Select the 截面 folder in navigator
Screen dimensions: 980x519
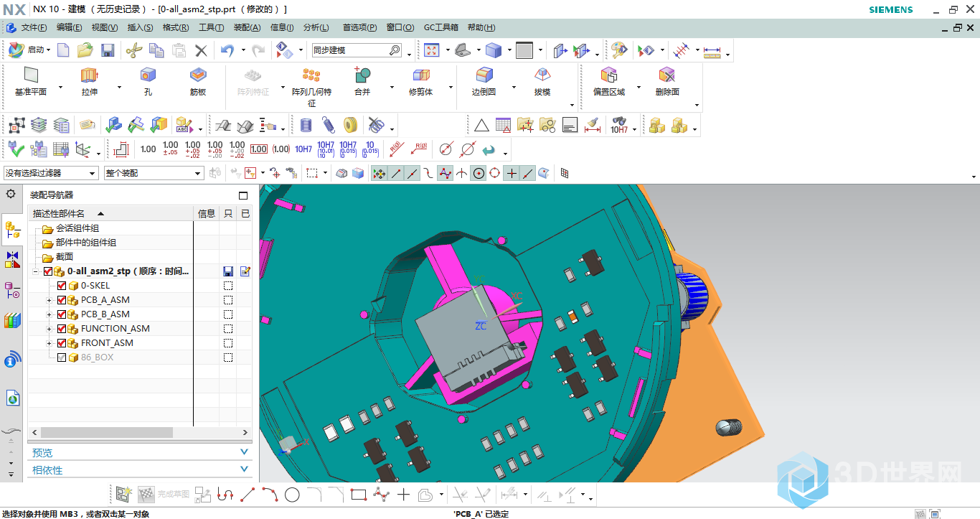tap(65, 257)
